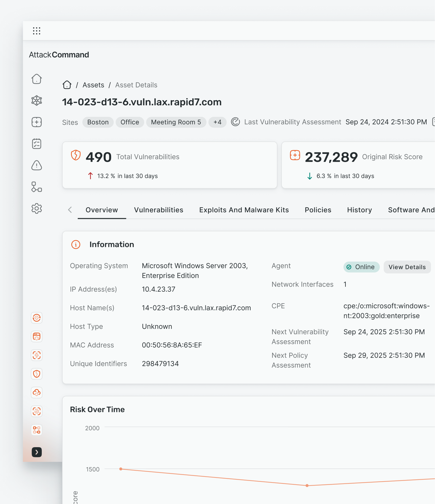Expand the sidebar with the dark chevron button

(x=37, y=452)
